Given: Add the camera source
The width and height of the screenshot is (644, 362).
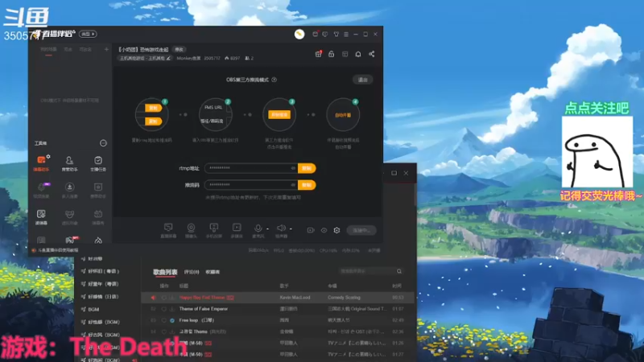Looking at the screenshot, I should 191,230.
